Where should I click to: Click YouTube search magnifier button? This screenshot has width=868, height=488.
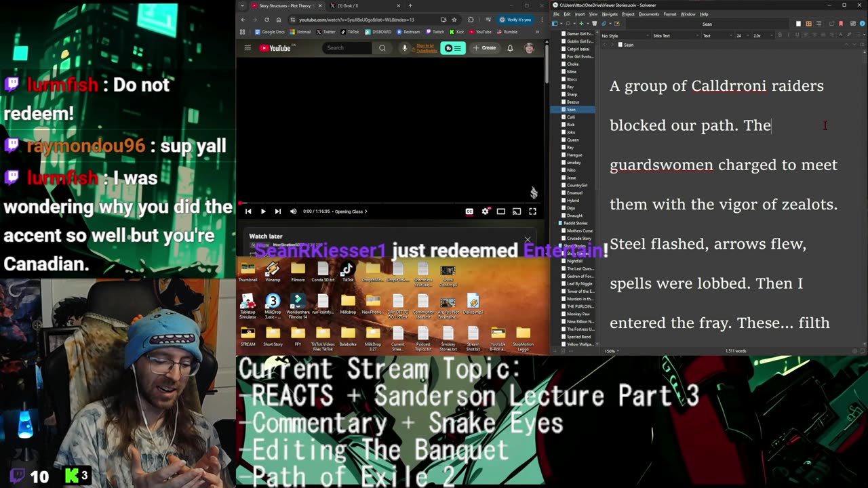click(x=382, y=48)
